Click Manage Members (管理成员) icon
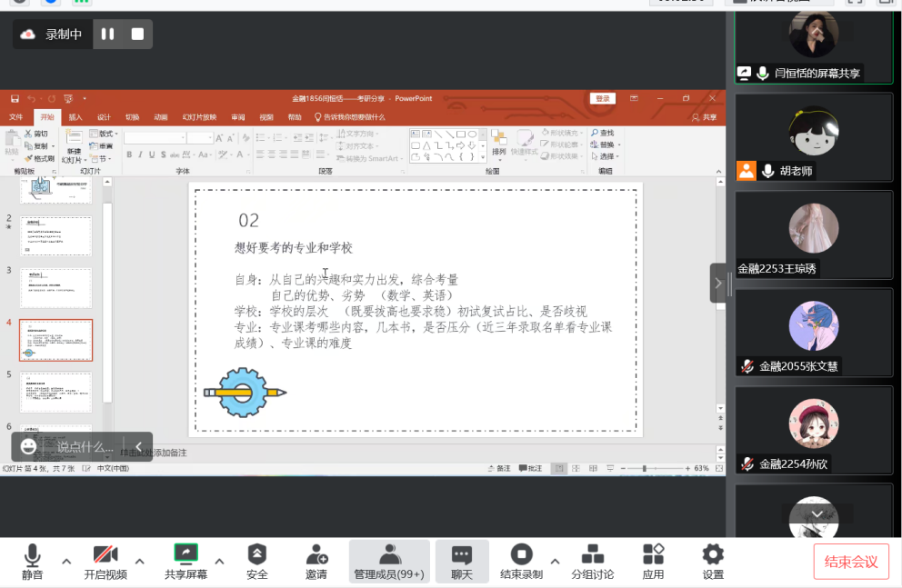Screen dimensions: 902x588 [x=389, y=554]
